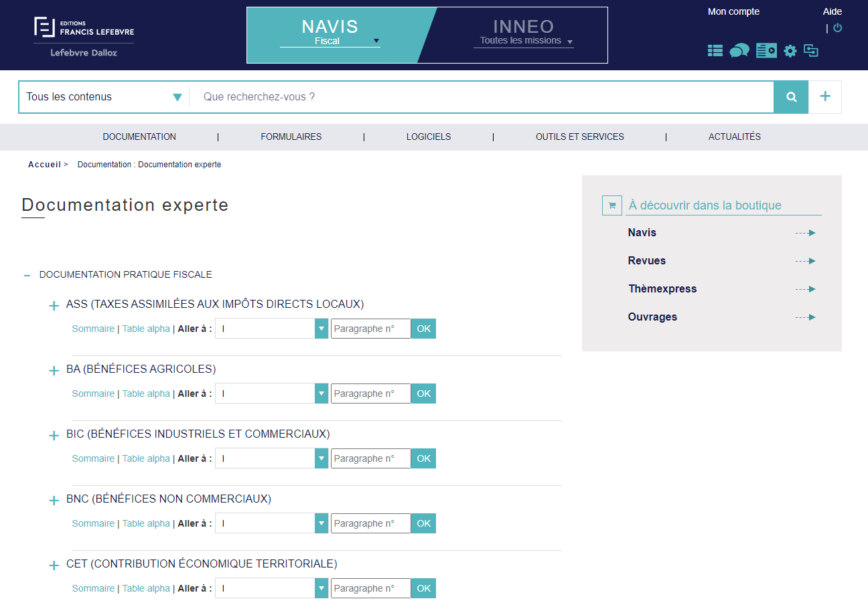The width and height of the screenshot is (868, 609).
Task: Open Ouvrages in the boutique panel
Action: [652, 317]
